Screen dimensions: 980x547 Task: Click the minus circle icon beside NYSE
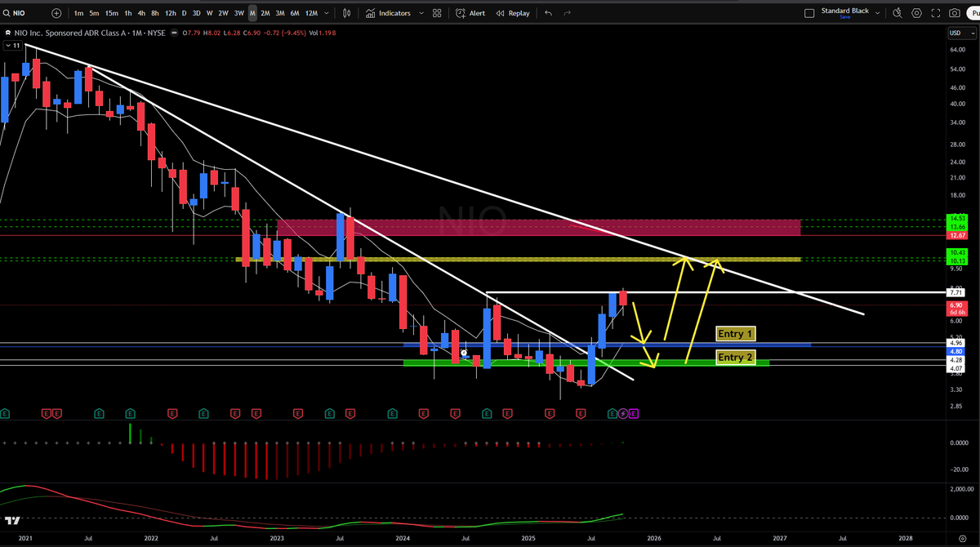[x=175, y=33]
